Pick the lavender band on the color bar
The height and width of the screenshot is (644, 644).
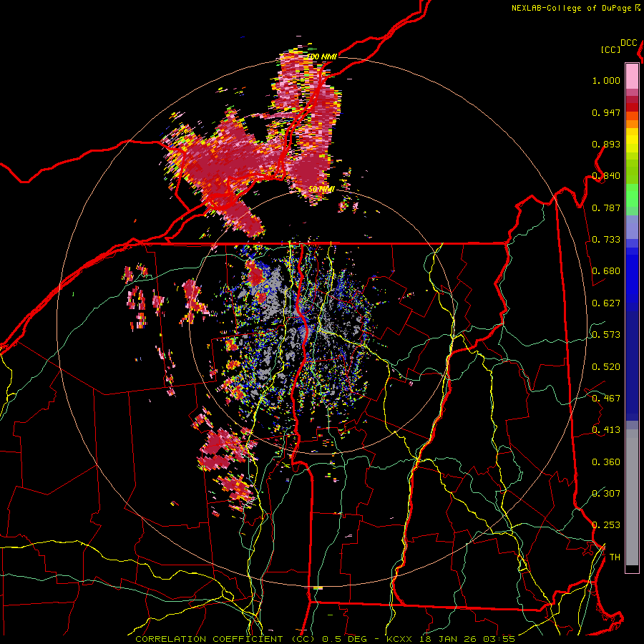tap(632, 227)
